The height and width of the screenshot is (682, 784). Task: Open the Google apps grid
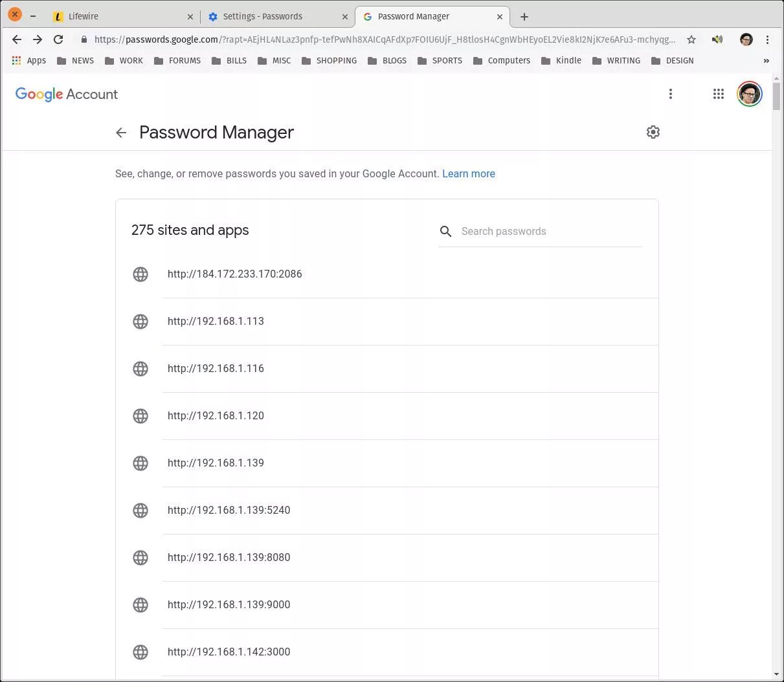click(719, 94)
